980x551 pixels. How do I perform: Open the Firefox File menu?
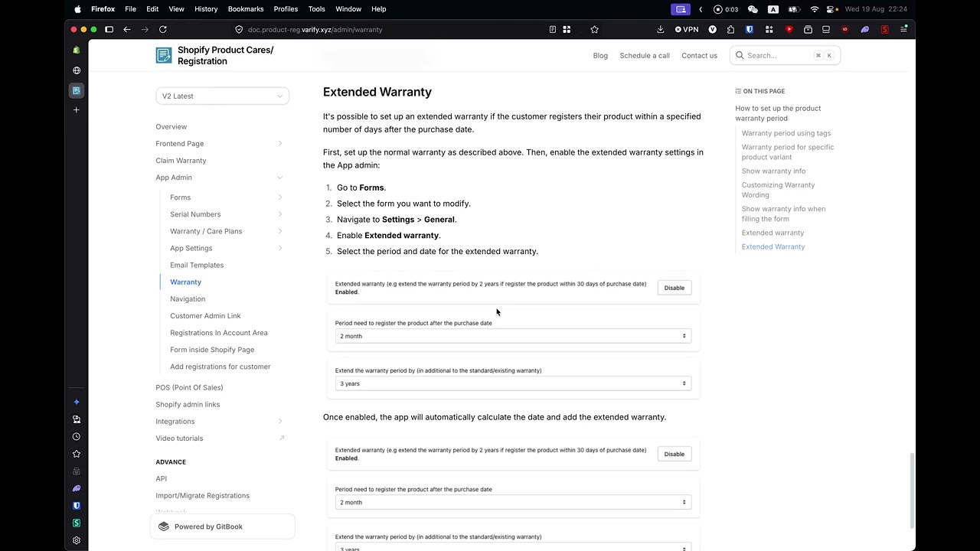click(131, 9)
